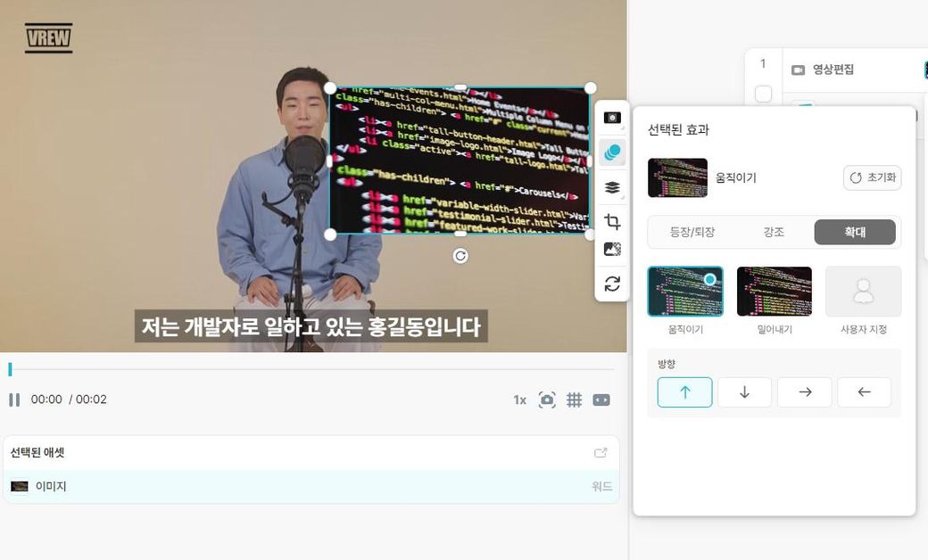The width and height of the screenshot is (928, 560).
Task: Check the checkbox under clip number 1
Action: pyautogui.click(x=763, y=94)
